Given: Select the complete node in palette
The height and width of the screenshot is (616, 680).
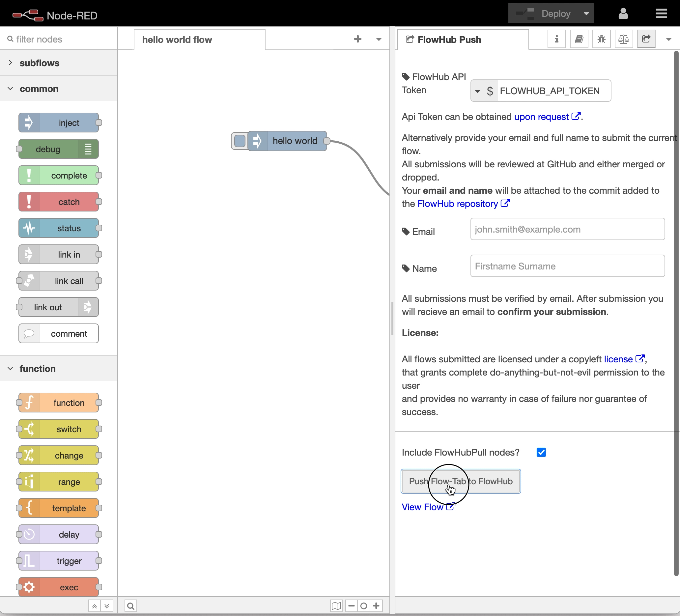Looking at the screenshot, I should [59, 175].
